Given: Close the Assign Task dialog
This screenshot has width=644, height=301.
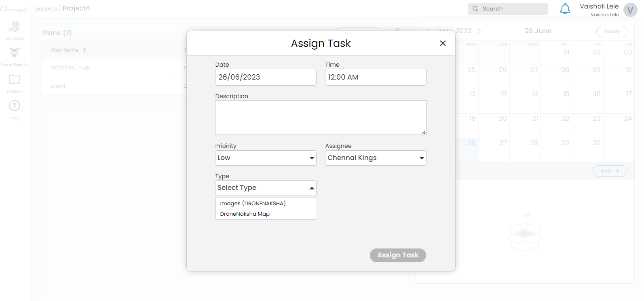Looking at the screenshot, I should point(443,43).
